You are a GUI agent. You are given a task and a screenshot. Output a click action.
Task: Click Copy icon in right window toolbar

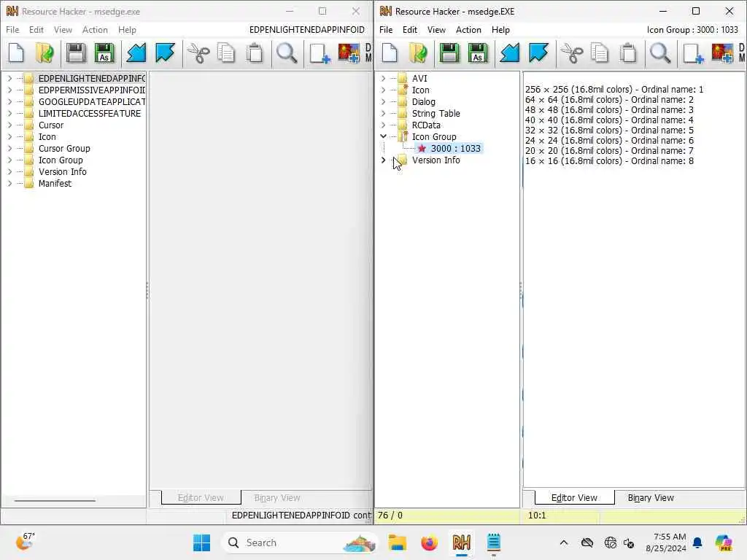pos(600,52)
